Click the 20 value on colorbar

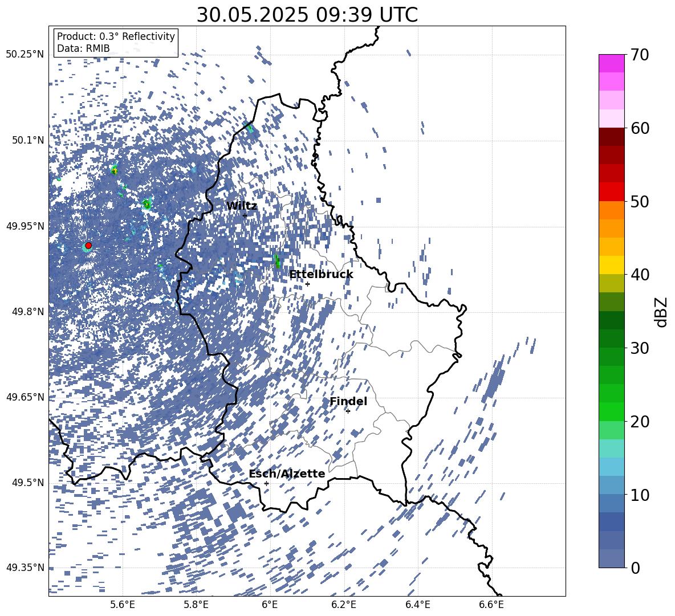click(x=640, y=422)
